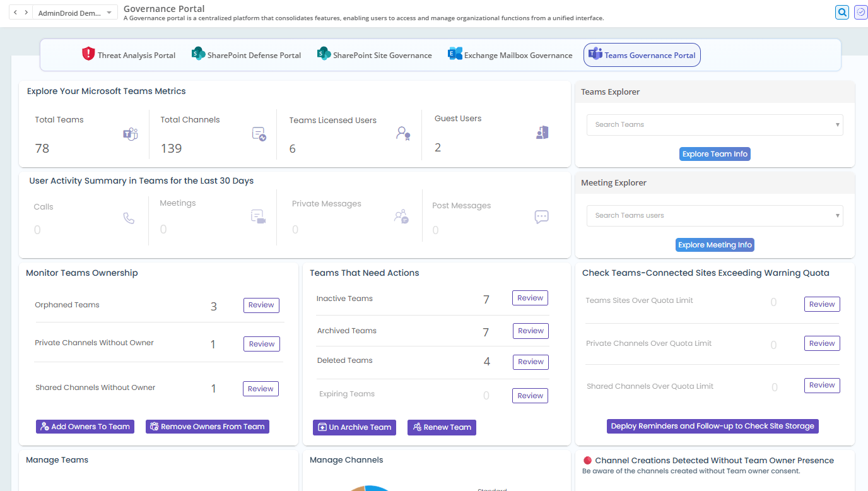Image resolution: width=868 pixels, height=491 pixels.
Task: Click the Total Teams icon
Action: (131, 134)
